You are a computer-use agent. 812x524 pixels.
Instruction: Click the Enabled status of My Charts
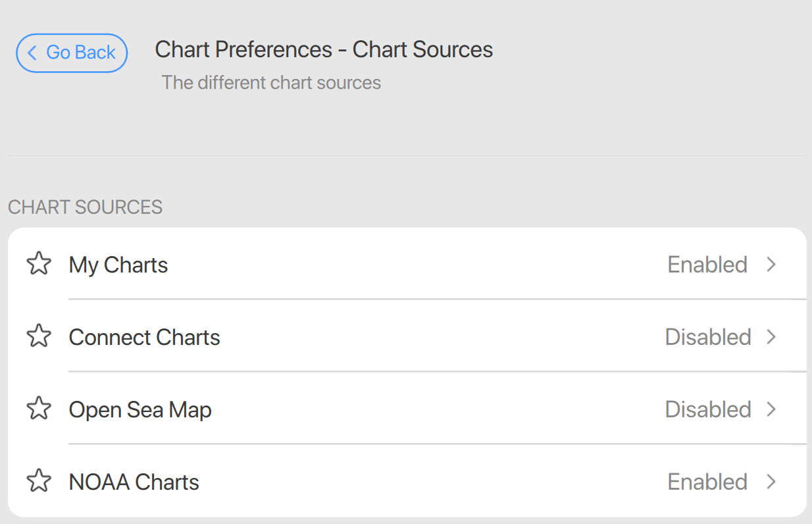click(x=707, y=265)
